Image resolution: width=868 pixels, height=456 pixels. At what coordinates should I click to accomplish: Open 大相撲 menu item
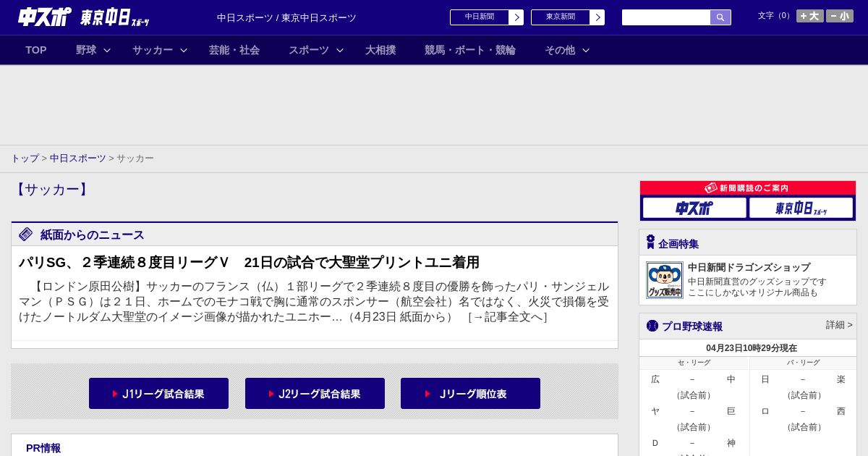[x=380, y=50]
